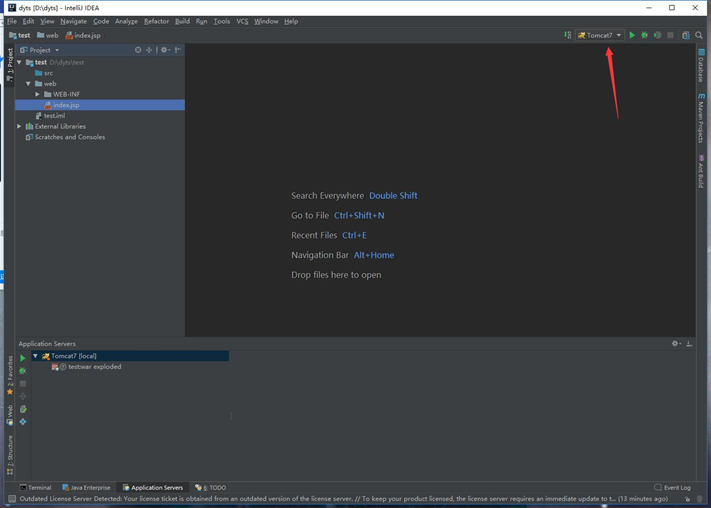Click the artifacts edit icon in Application Servers panel

coord(23,409)
